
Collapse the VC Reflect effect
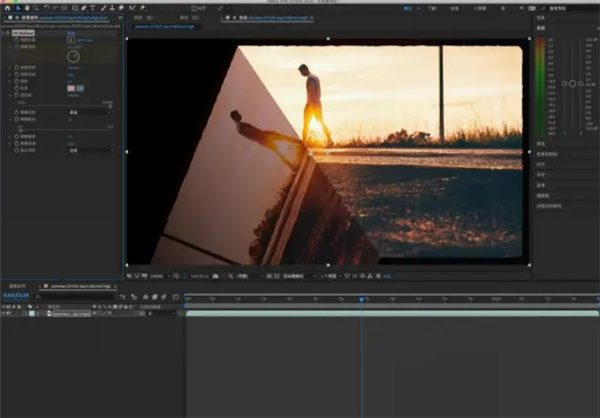pos(3,33)
